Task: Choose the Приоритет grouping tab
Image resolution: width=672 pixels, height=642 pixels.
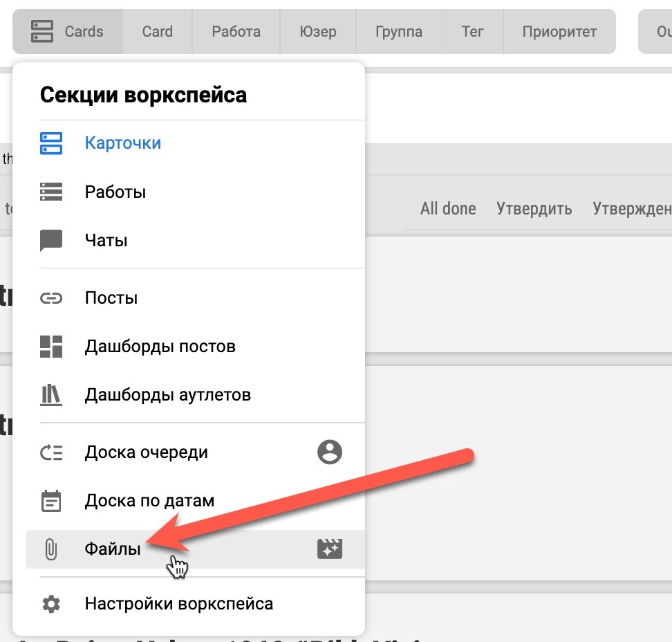Action: [x=559, y=32]
